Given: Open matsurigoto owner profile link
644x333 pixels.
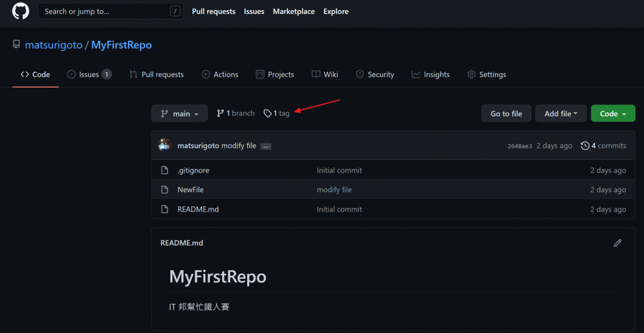Looking at the screenshot, I should (54, 45).
